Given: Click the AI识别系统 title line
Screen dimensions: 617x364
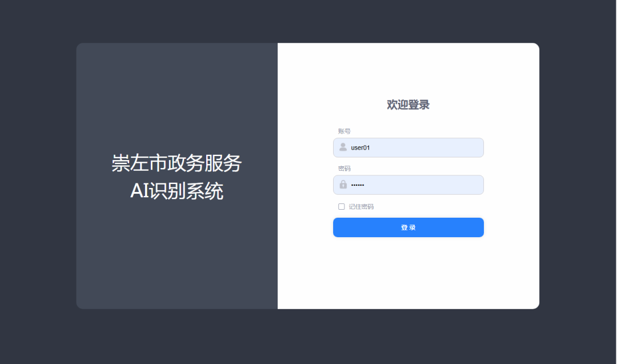Looking at the screenshot, I should pos(177,191).
